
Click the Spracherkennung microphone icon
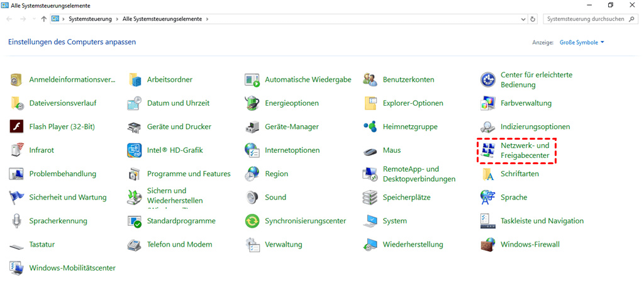click(17, 221)
